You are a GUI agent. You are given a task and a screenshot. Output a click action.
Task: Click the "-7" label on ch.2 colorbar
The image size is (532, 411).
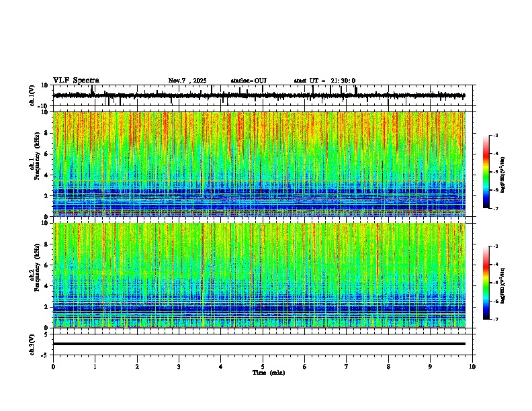[x=496, y=319]
